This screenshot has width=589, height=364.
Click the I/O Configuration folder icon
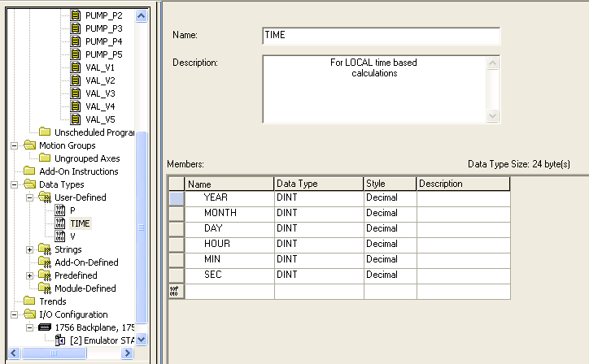pyautogui.click(x=29, y=314)
